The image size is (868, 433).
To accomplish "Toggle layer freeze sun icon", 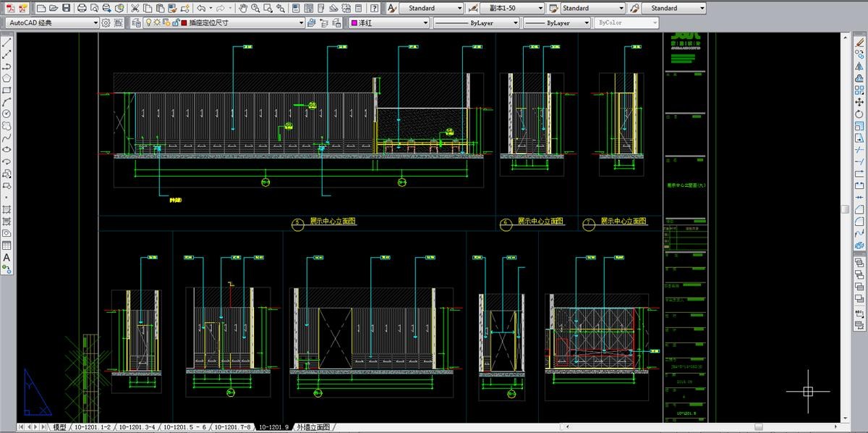I will (158, 22).
